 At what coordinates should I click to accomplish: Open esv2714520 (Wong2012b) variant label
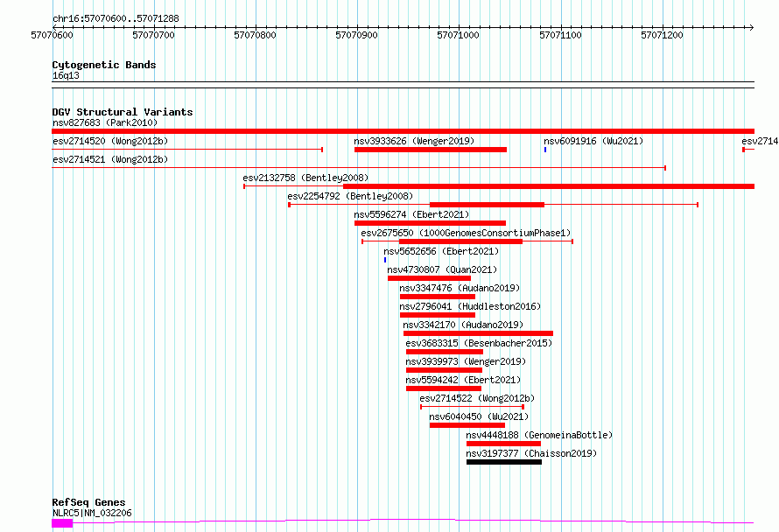[110, 141]
